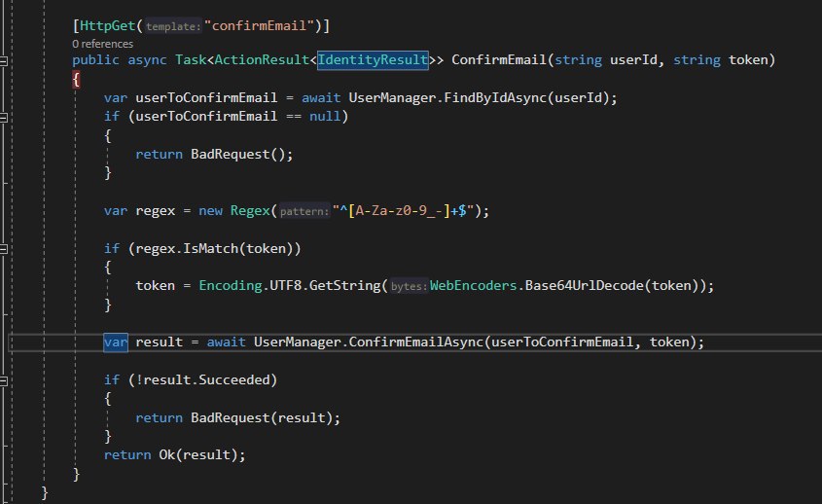Click the highlighted 'var' before result
822x504 pixels.
(x=116, y=342)
